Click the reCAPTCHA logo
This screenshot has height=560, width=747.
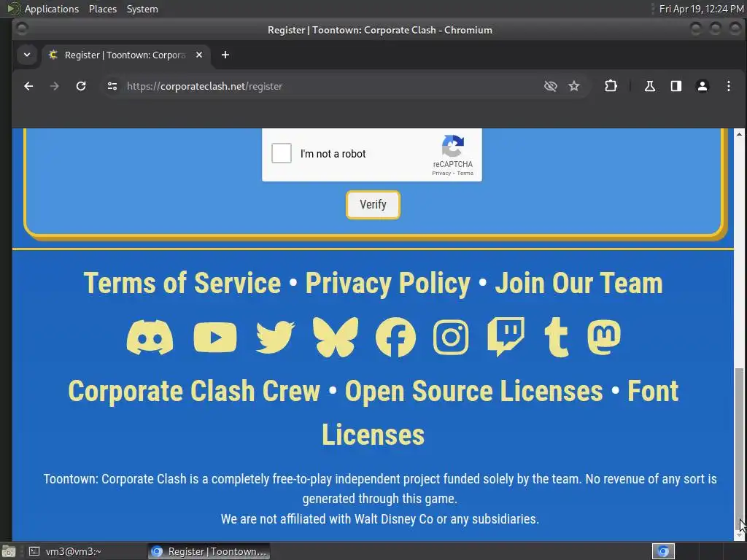pos(452,146)
